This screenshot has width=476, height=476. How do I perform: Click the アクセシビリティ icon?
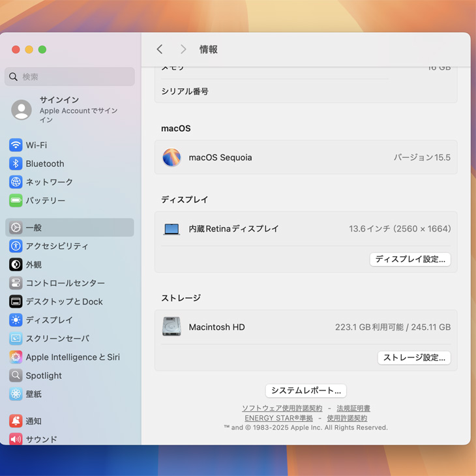point(16,246)
